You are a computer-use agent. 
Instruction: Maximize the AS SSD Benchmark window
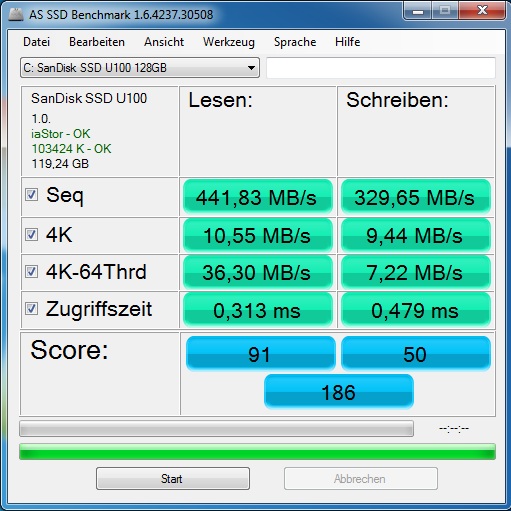445,11
